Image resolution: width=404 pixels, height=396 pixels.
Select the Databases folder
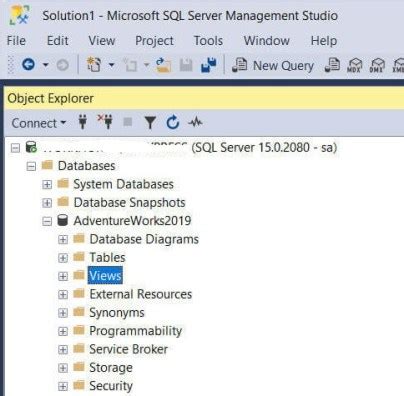(x=86, y=166)
